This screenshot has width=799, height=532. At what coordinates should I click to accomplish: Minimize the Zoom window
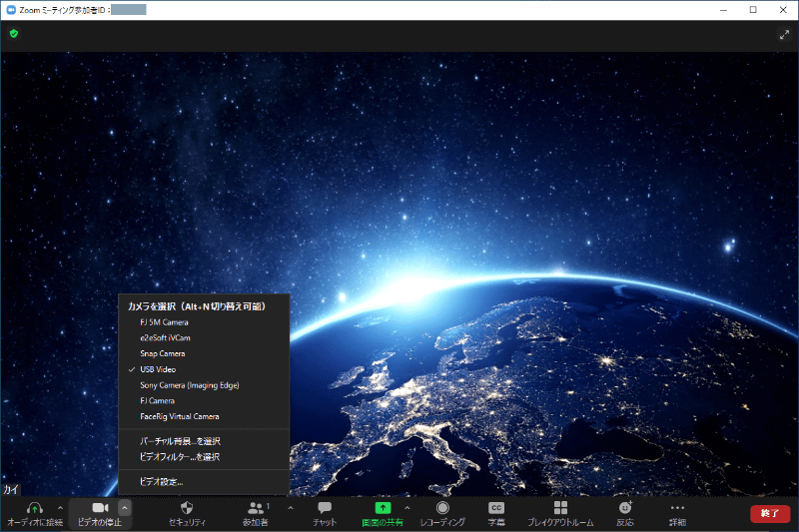723,10
